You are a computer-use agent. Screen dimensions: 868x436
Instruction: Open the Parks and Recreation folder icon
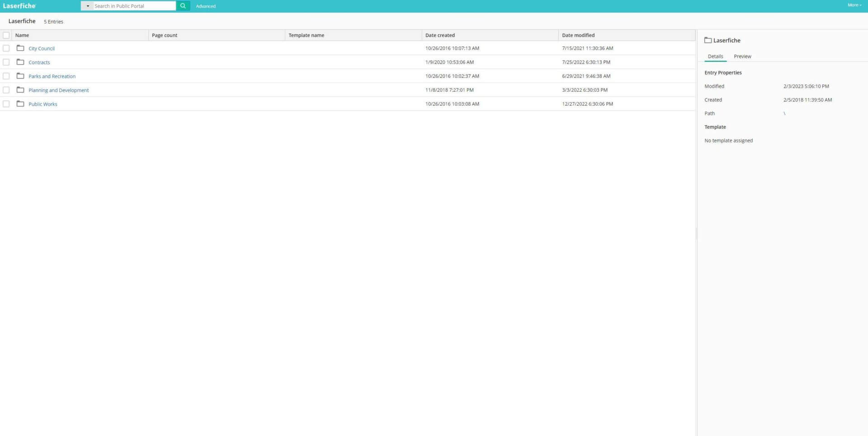point(21,76)
